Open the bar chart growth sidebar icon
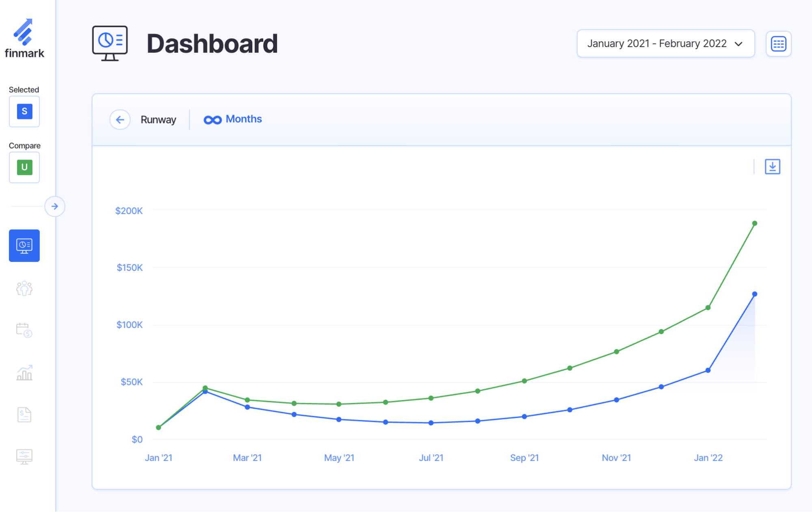 click(x=24, y=373)
